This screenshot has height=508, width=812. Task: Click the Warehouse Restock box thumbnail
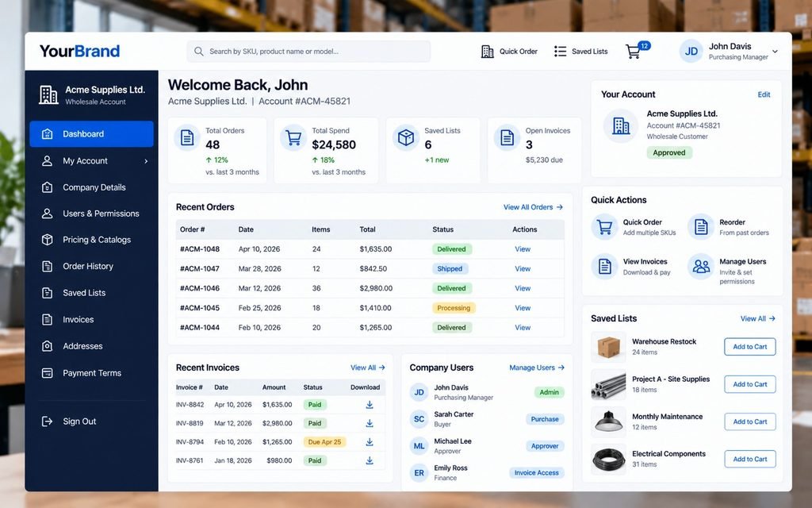click(608, 347)
